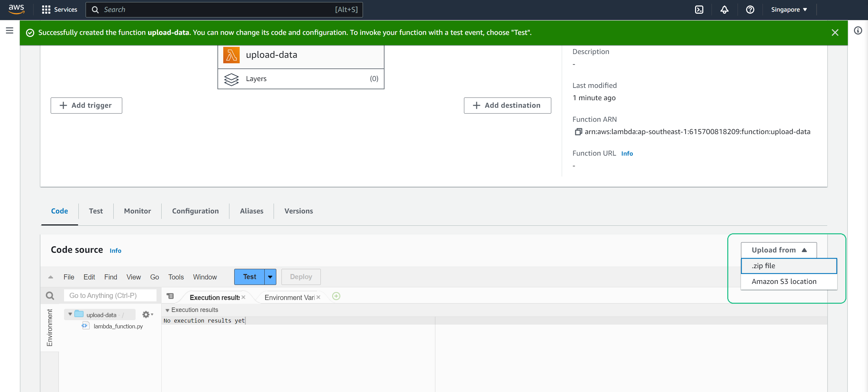Open the editor Find menu
868x392 pixels.
point(111,277)
